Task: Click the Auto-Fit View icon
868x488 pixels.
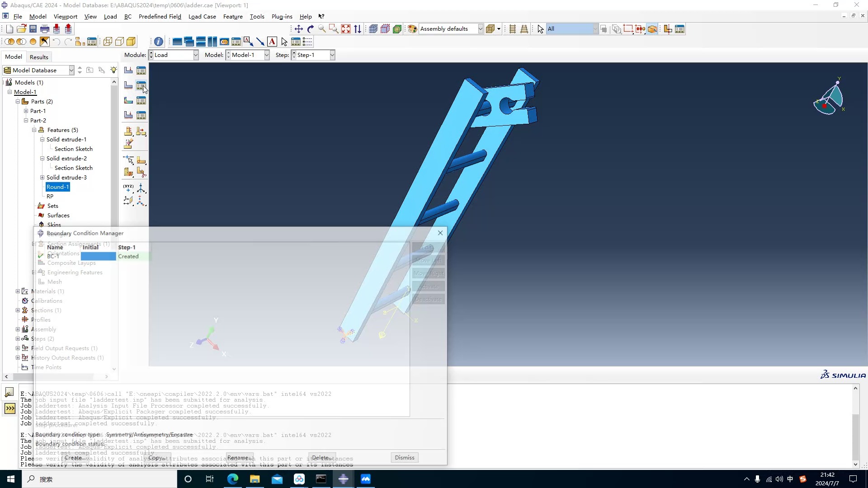Action: coord(346,29)
